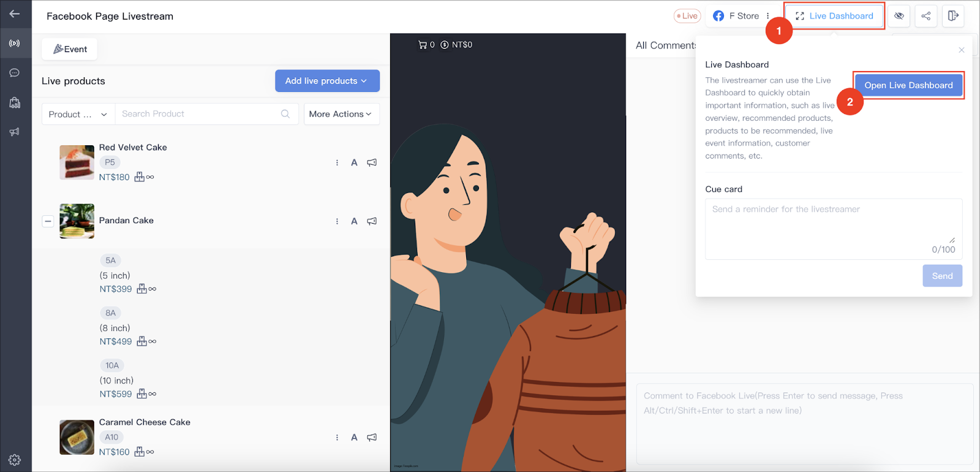Click Red Velvet Cake keyword A icon

pos(354,163)
